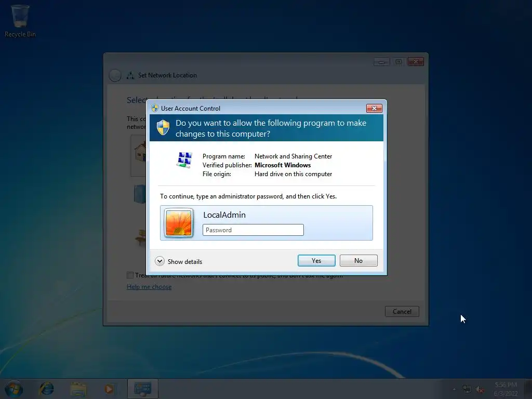Click the LocalAdmin account picture

(x=179, y=222)
